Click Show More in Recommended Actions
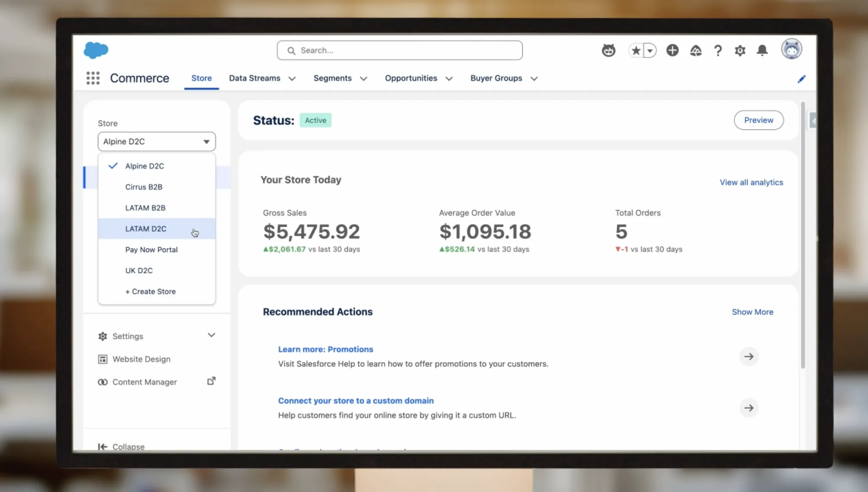The image size is (868, 492). 752,312
